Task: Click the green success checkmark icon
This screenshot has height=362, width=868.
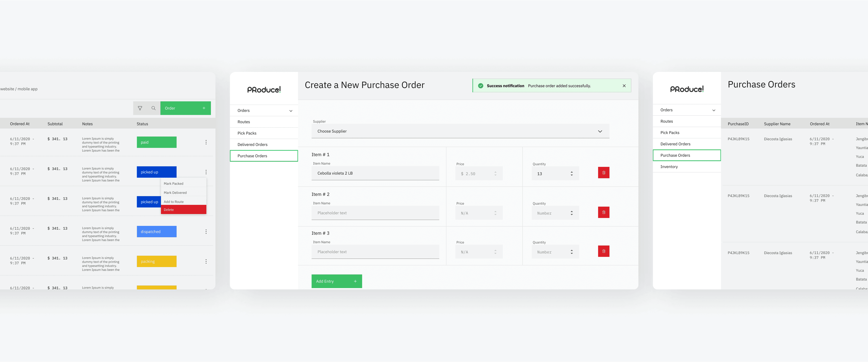Action: click(x=481, y=86)
